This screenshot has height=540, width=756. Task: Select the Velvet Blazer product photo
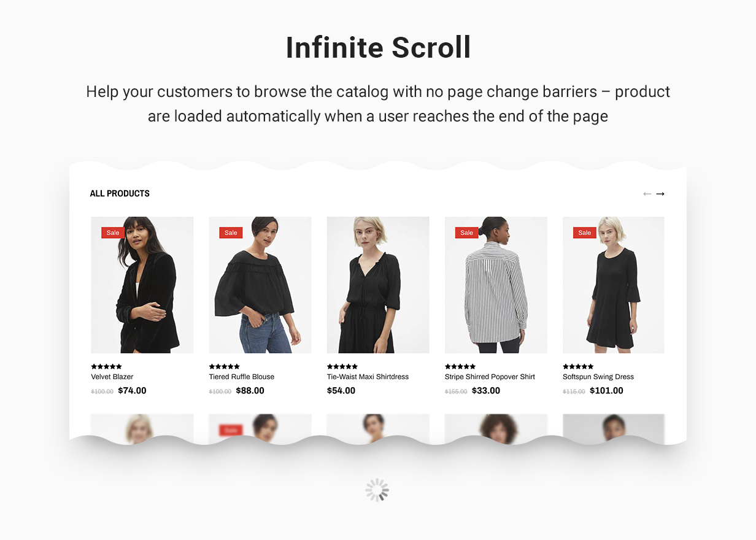tap(142, 285)
